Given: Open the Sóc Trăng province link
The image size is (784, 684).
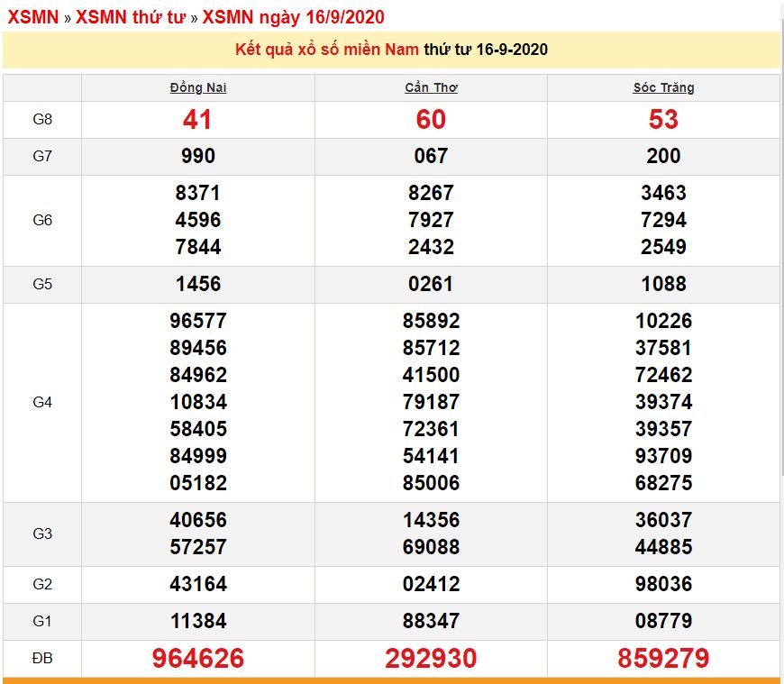Looking at the screenshot, I should 663,87.
